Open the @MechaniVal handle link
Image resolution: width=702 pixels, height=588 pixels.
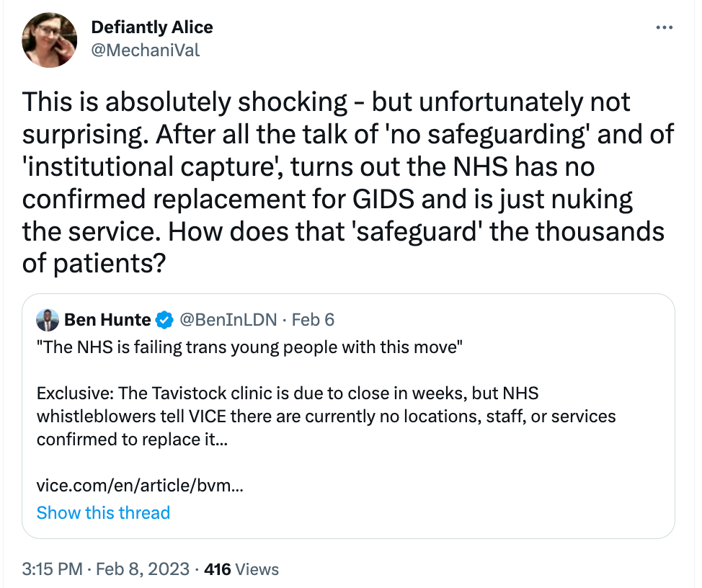click(x=145, y=50)
